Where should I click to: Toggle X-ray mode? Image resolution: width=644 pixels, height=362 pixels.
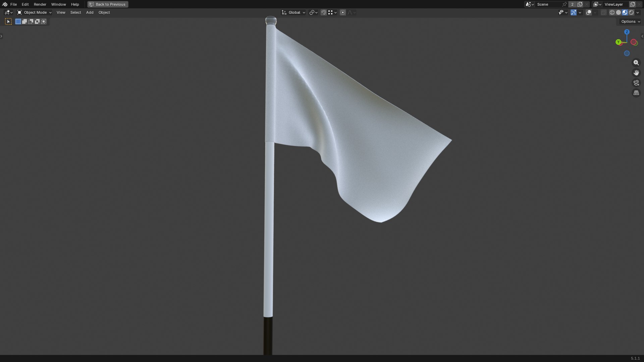tap(604, 12)
